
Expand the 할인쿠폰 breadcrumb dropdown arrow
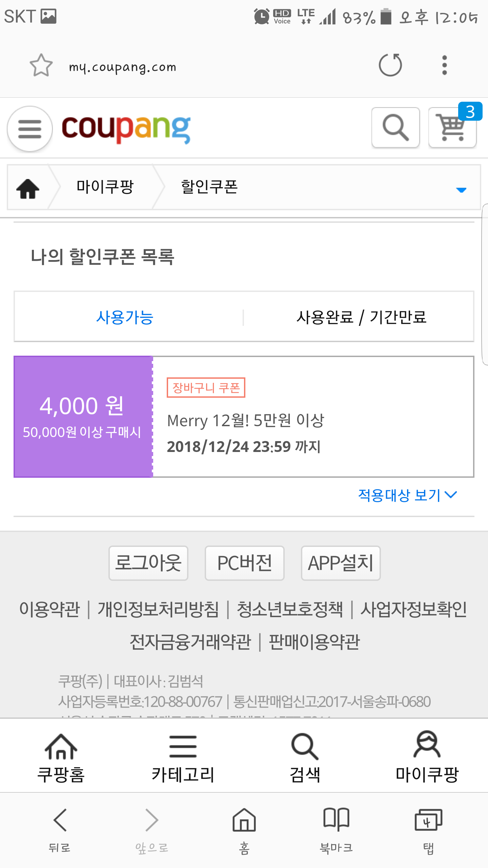pos(461,189)
